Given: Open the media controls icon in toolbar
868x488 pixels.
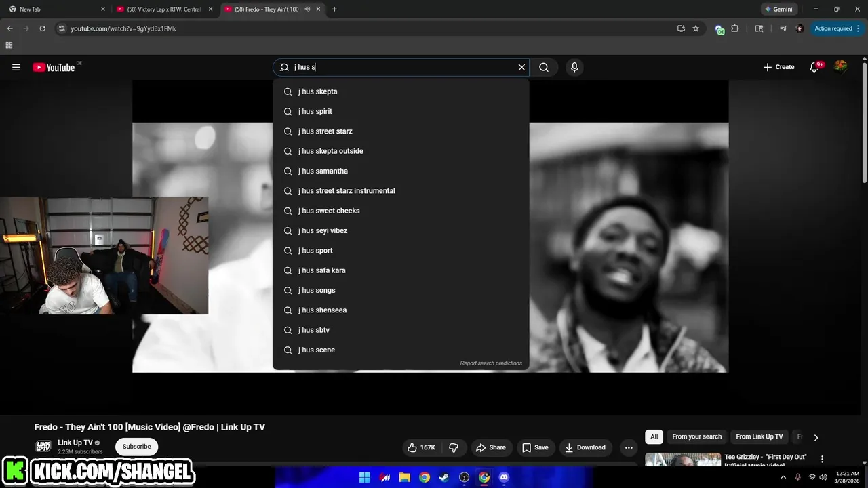Looking at the screenshot, I should click(783, 28).
